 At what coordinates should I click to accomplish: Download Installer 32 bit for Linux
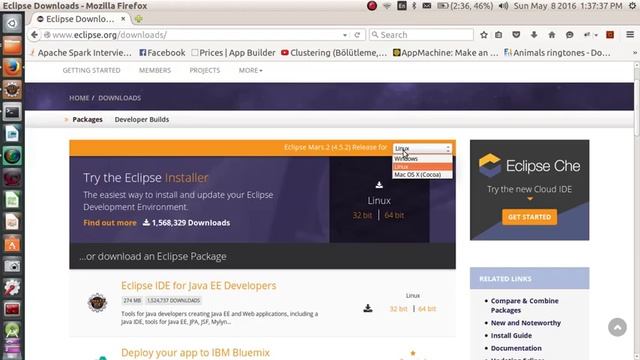coord(362,215)
